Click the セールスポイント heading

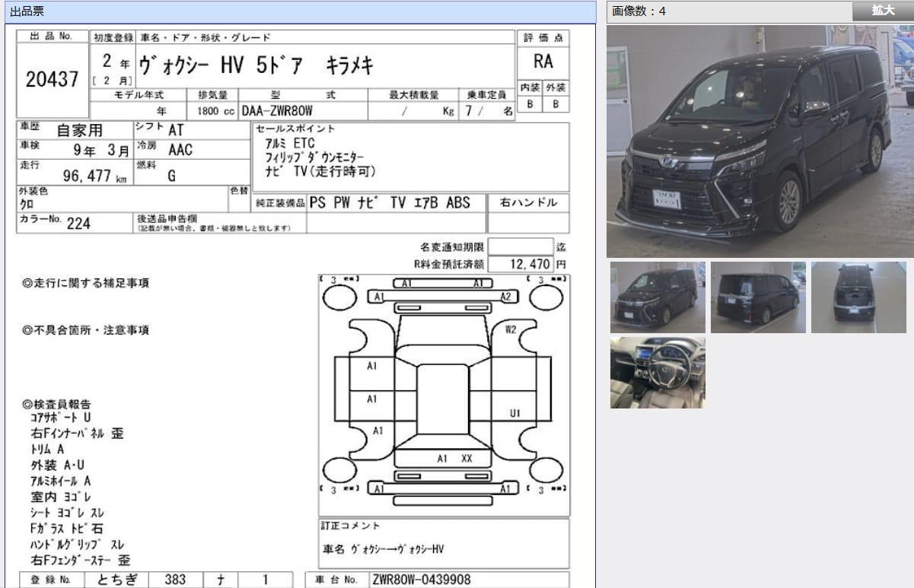click(295, 129)
